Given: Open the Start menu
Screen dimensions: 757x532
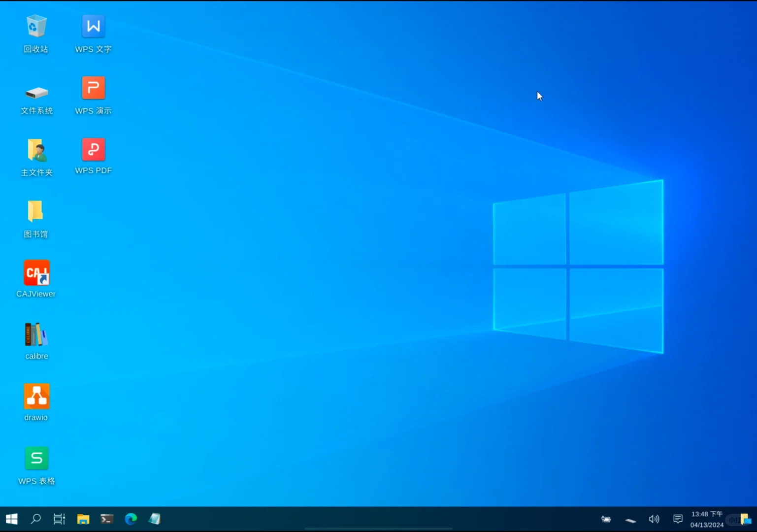Looking at the screenshot, I should [x=12, y=519].
